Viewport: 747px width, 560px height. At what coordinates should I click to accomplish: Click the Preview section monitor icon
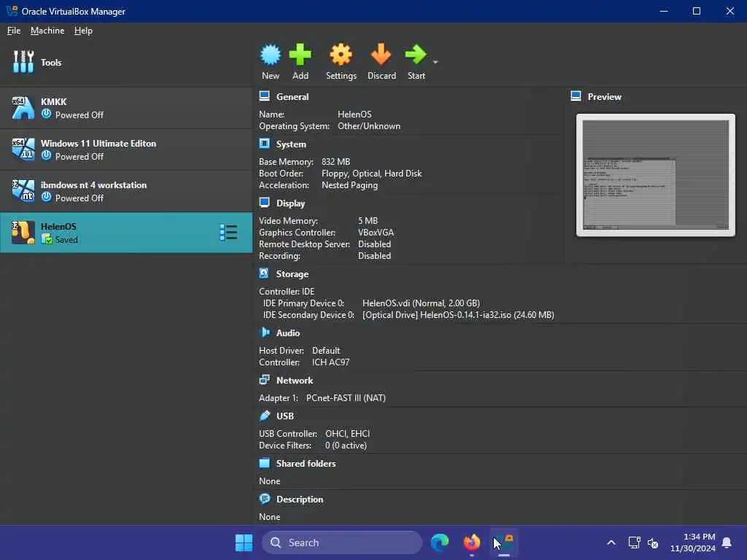[576, 96]
